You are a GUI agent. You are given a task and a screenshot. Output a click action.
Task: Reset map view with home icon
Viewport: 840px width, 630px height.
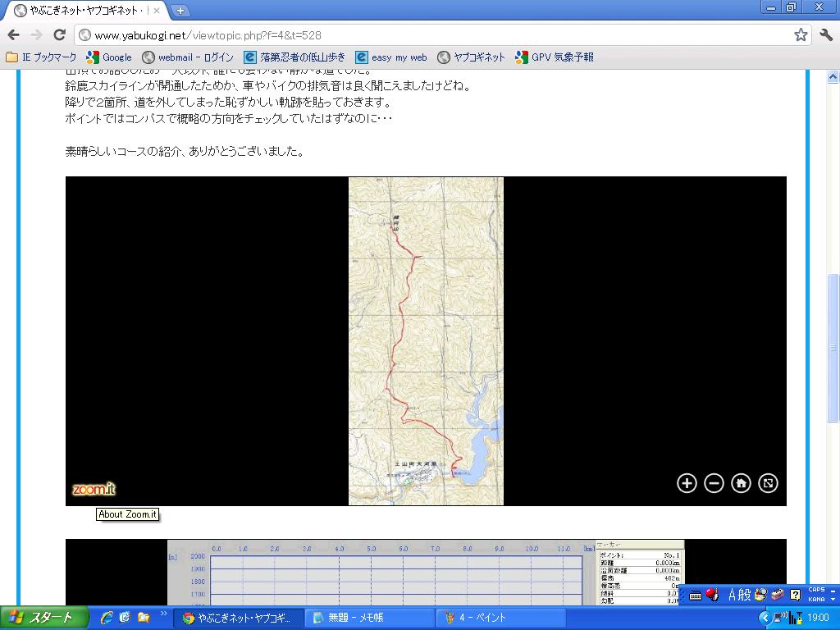(741, 483)
